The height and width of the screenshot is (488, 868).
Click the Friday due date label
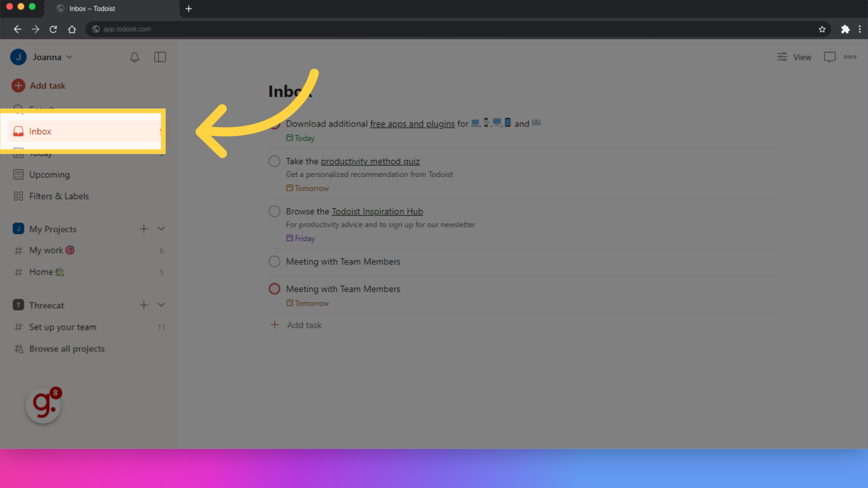[x=301, y=239]
